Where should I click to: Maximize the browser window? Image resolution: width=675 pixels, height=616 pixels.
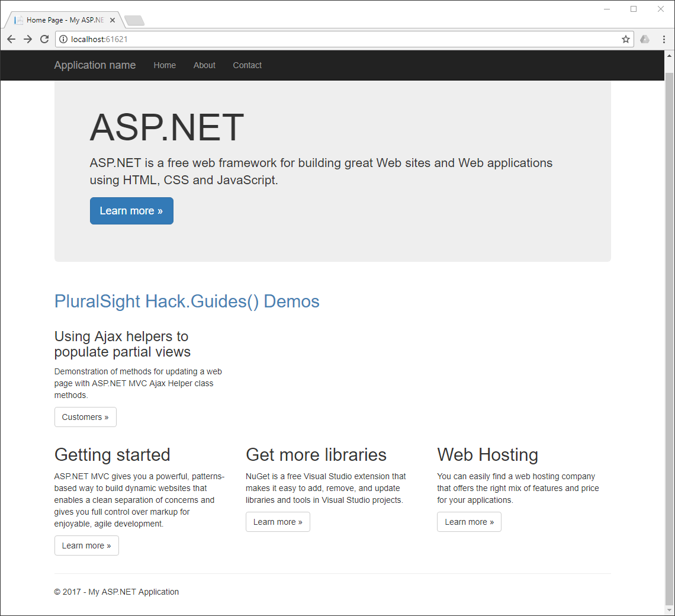tap(634, 9)
